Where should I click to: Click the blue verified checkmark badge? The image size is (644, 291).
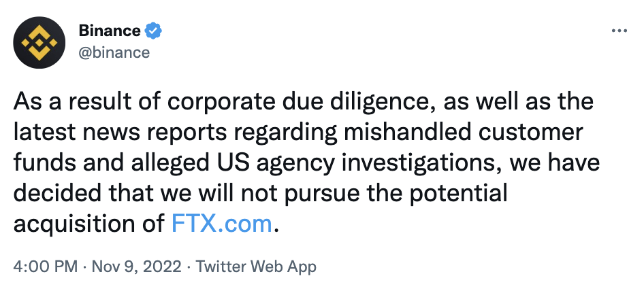click(x=154, y=31)
